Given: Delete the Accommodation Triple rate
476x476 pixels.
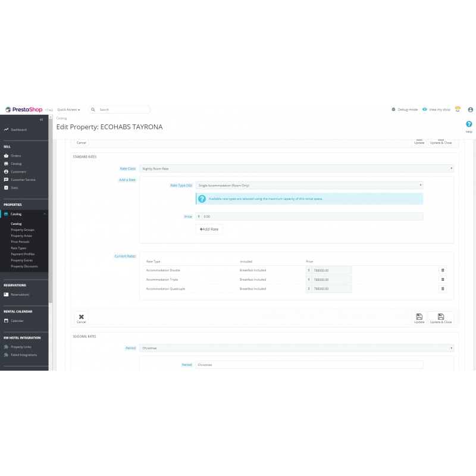Looking at the screenshot, I should [x=442, y=280].
